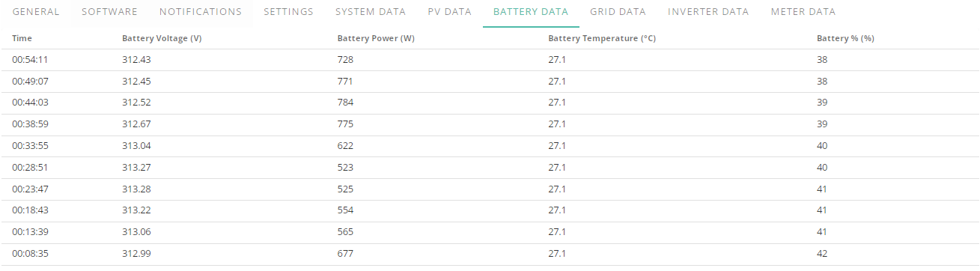This screenshot has height=271, width=980.
Task: Click the Battery Voltage (V) column header
Action: coord(161,38)
